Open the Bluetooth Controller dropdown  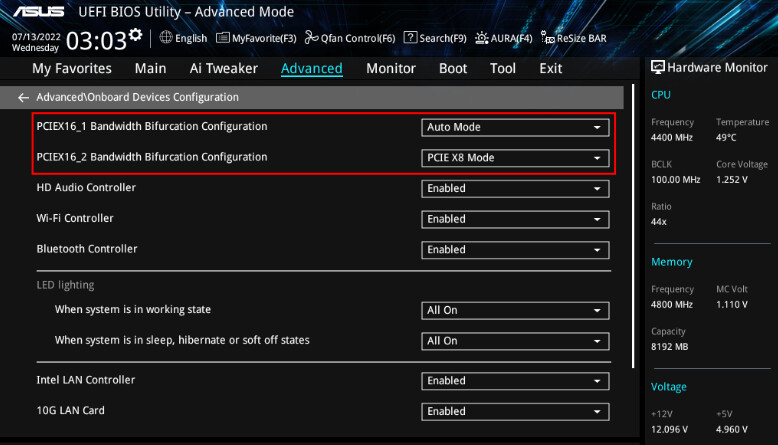pyautogui.click(x=515, y=250)
